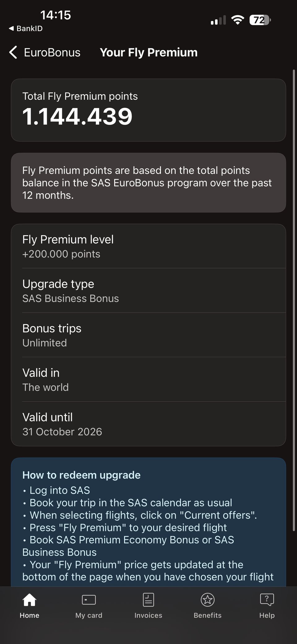The height and width of the screenshot is (644, 297).
Task: Open the Help question-mark icon
Action: (267, 600)
